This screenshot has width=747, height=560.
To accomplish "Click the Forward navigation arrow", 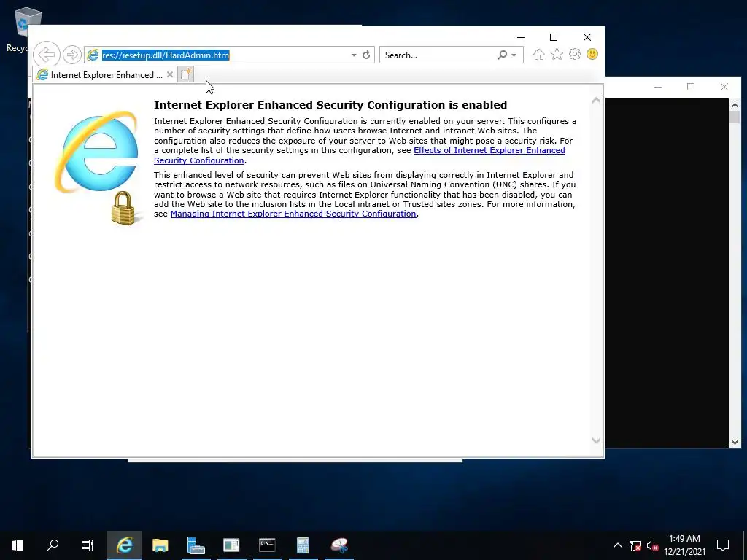I will tap(72, 55).
